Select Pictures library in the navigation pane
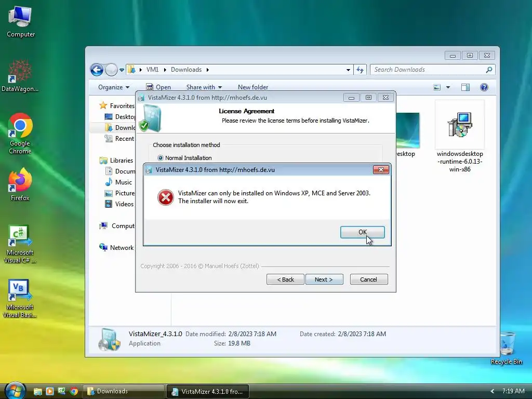532x399 pixels. tap(120, 193)
